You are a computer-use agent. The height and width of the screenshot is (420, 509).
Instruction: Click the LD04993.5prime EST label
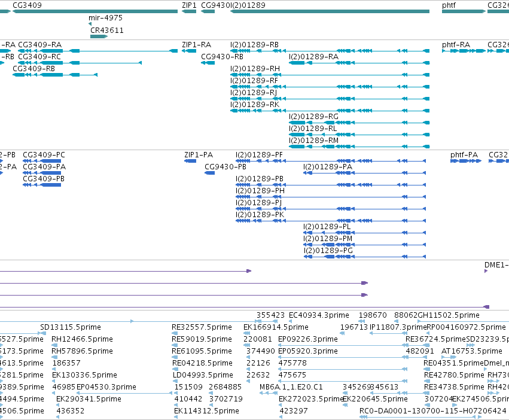point(203,375)
